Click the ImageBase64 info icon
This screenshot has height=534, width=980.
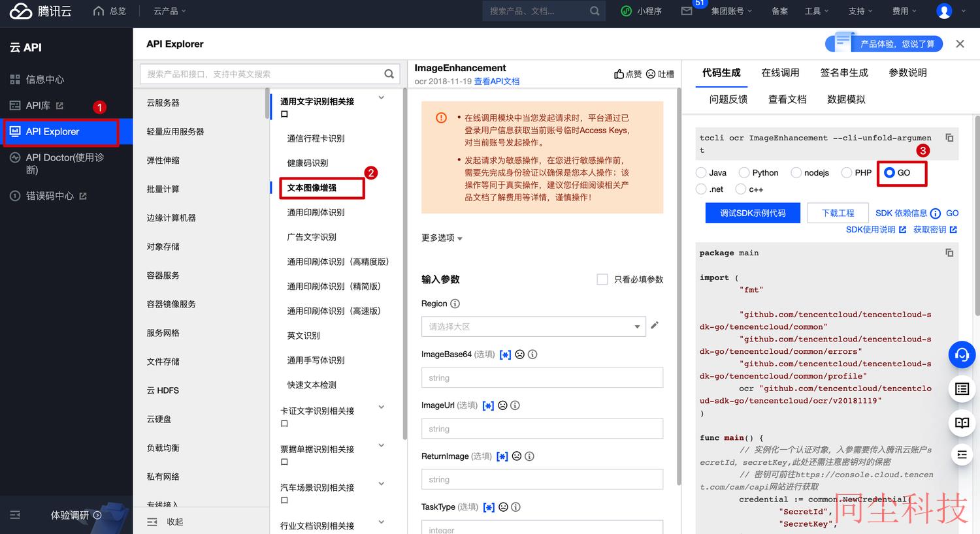[x=532, y=354]
